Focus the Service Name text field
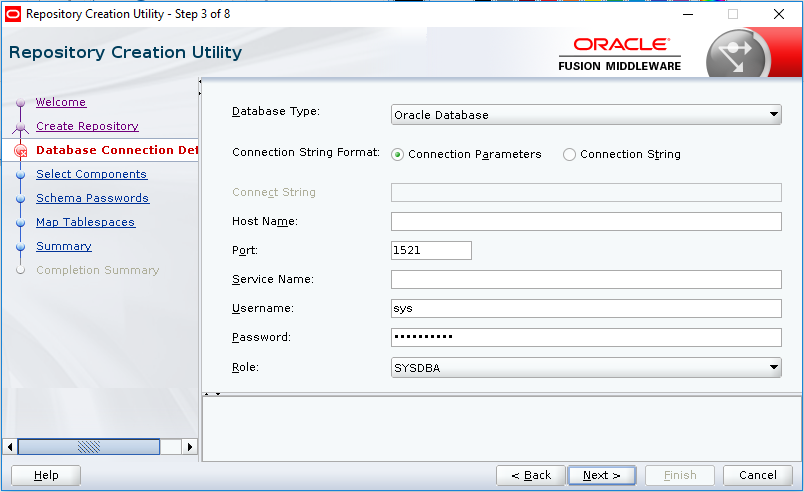804x492 pixels. [x=586, y=280]
